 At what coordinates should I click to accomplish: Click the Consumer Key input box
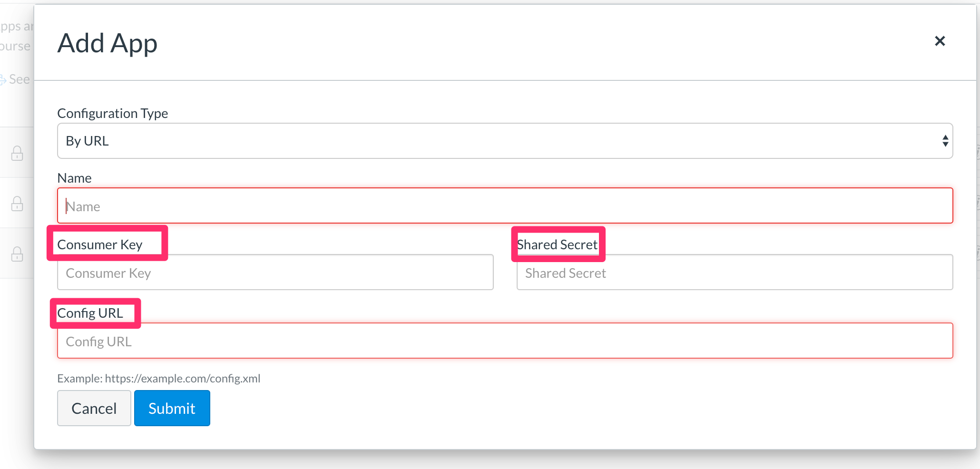tap(275, 272)
